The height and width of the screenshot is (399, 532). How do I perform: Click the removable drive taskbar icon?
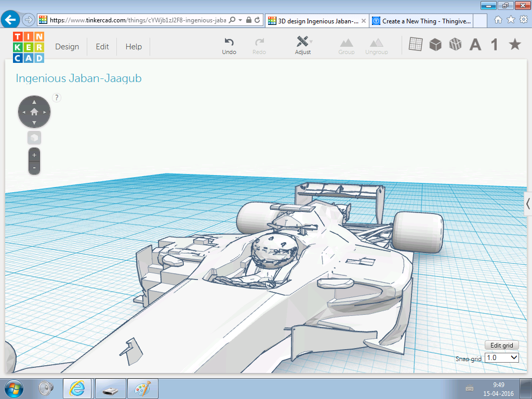pos(110,389)
